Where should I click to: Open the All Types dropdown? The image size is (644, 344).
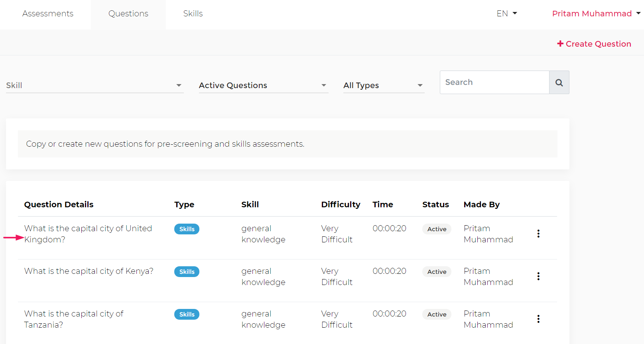(384, 85)
